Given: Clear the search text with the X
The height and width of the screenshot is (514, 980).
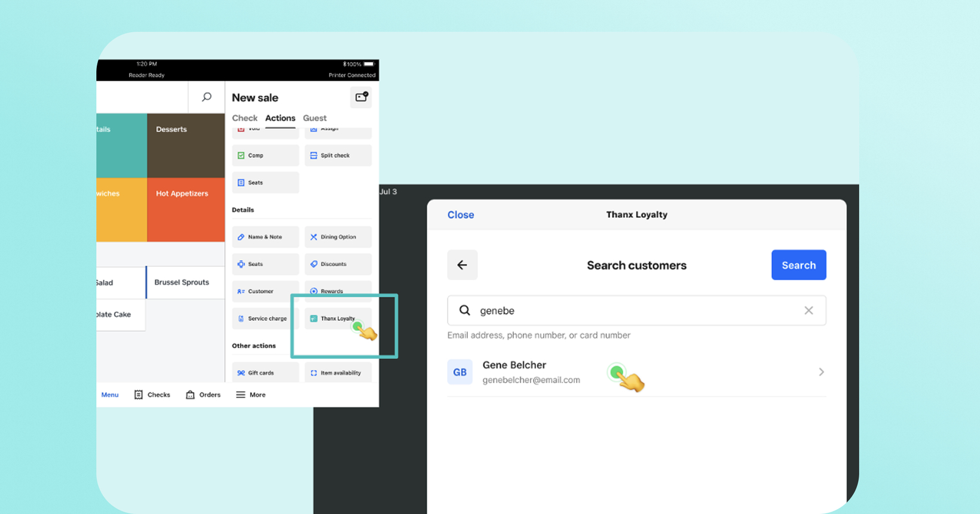Looking at the screenshot, I should [808, 310].
